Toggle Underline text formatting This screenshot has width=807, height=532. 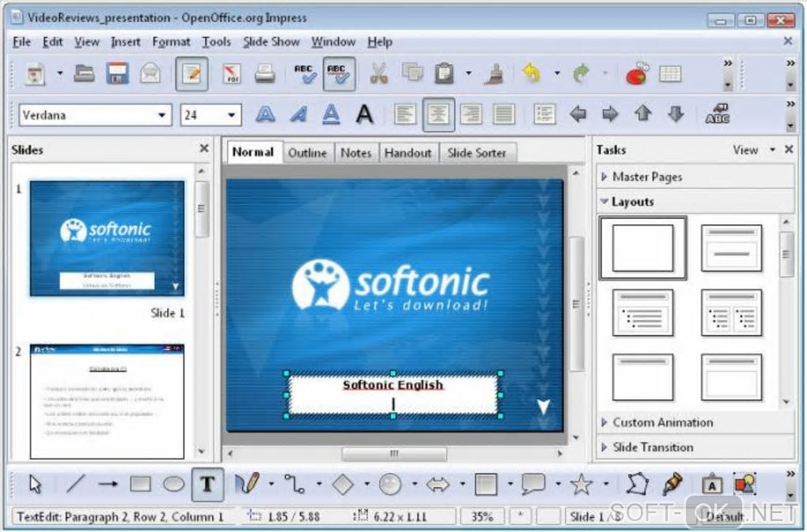pyautogui.click(x=331, y=114)
